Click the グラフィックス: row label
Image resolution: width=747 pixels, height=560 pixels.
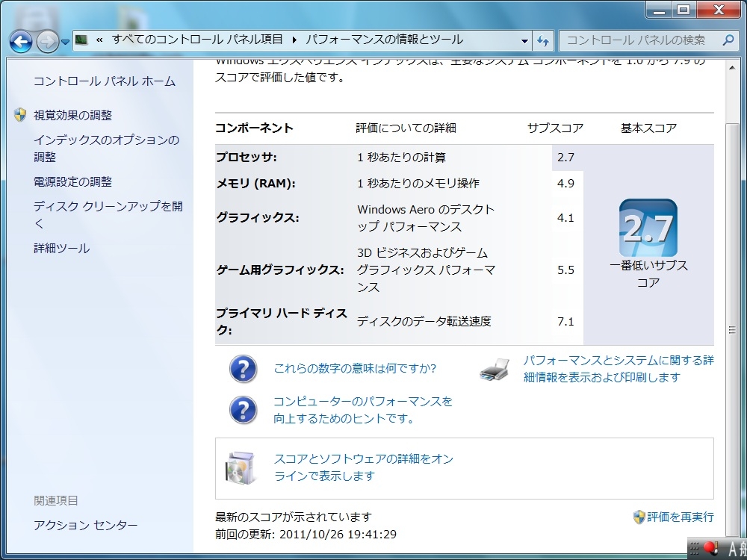(258, 217)
